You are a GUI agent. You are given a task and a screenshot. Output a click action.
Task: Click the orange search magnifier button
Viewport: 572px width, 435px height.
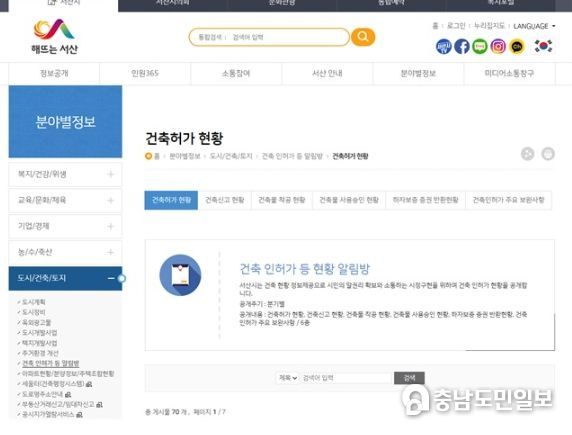[x=363, y=37]
